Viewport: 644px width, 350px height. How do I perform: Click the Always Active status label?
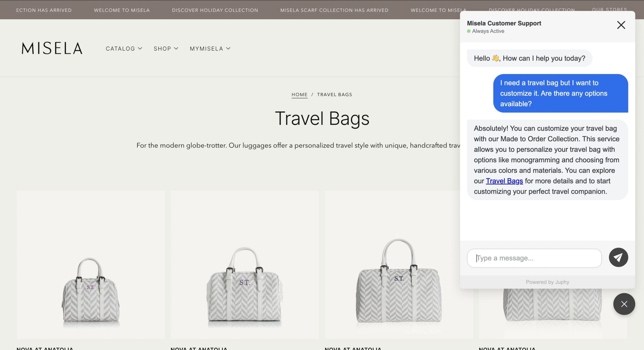pyautogui.click(x=488, y=31)
